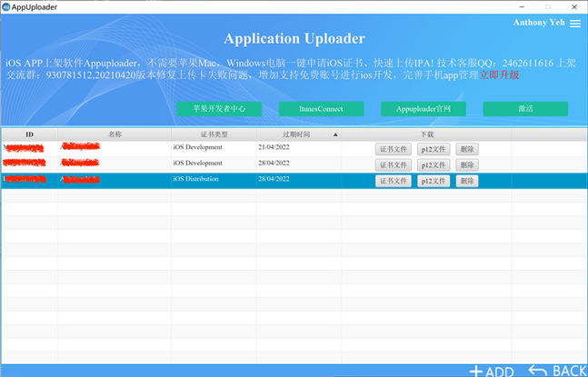Click the 下载 column header

[x=427, y=134]
